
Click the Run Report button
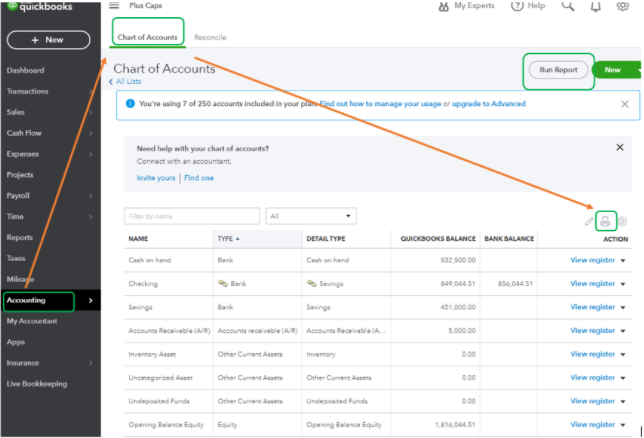tap(558, 70)
